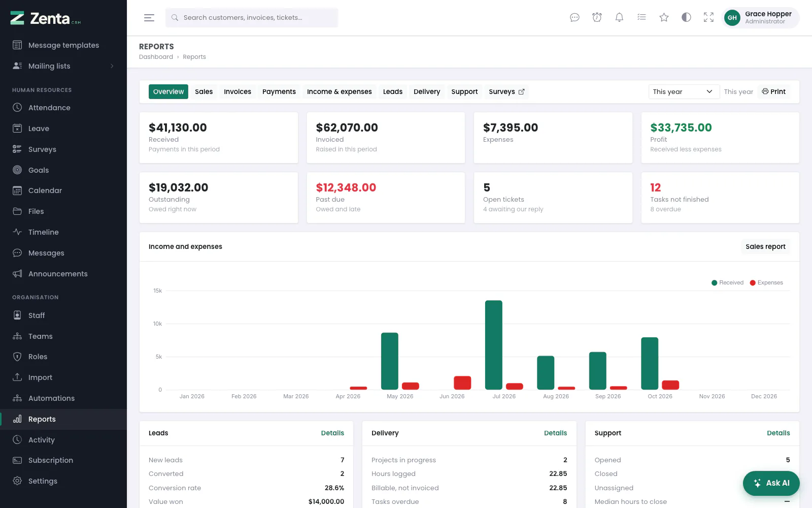Open Goals in the sidebar
812x508 pixels.
[63, 170]
